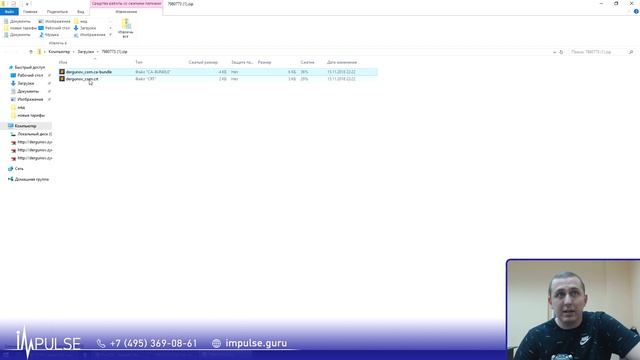Open the Help icon in ribbon corner
640x360 pixels.
point(636,11)
